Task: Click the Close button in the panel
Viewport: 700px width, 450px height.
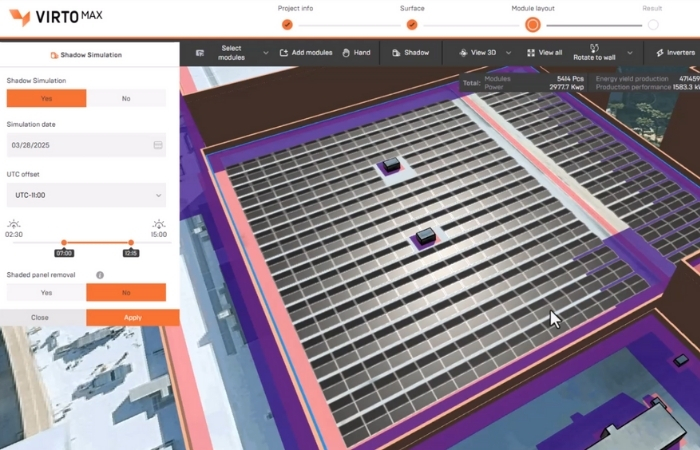Action: point(40,317)
